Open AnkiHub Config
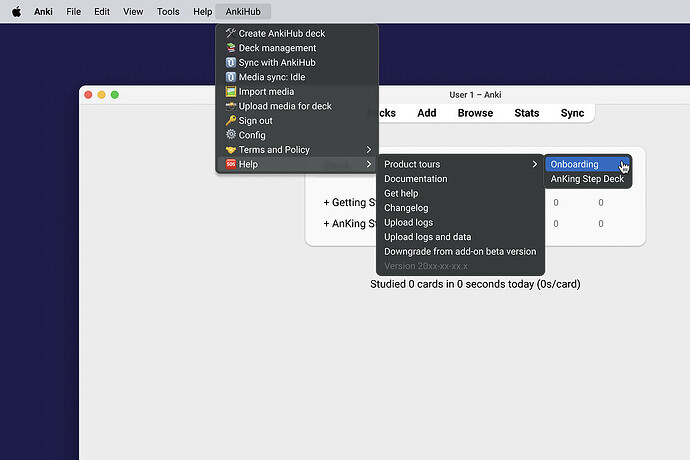Viewport: 690px width, 460px height. pos(297,135)
